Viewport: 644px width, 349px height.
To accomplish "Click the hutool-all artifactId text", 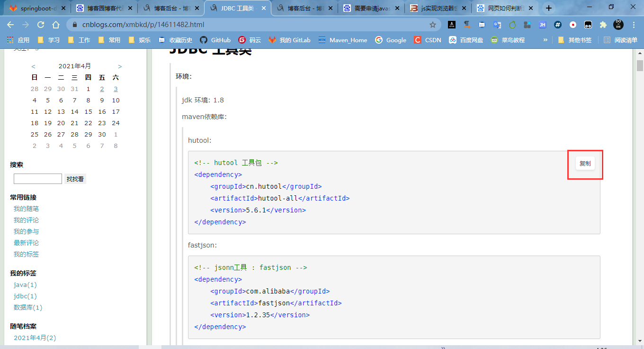I will [x=278, y=198].
